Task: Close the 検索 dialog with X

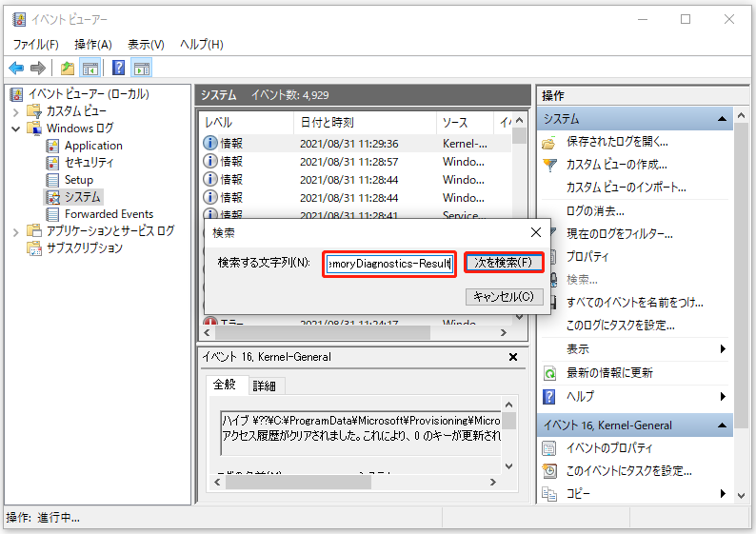Action: pyautogui.click(x=536, y=232)
